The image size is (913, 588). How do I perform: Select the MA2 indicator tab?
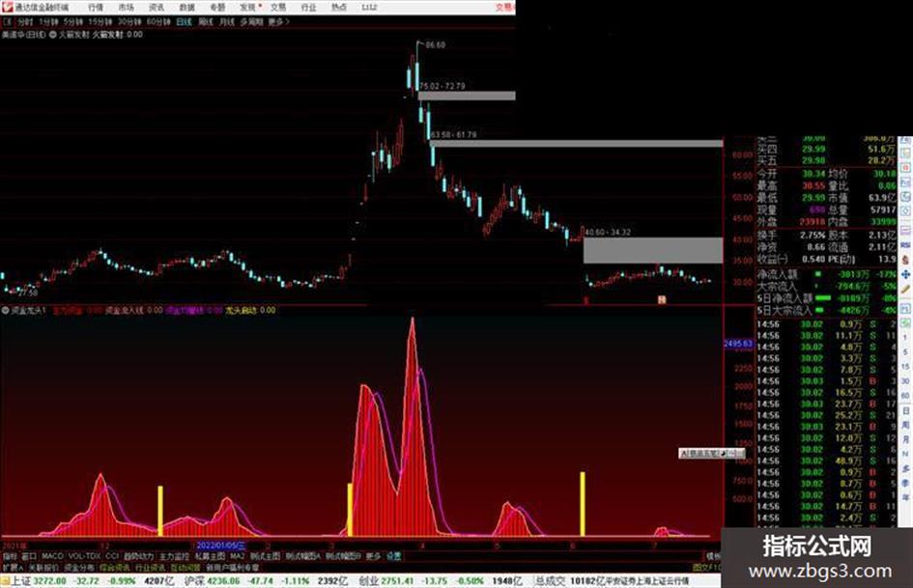pos(237,556)
